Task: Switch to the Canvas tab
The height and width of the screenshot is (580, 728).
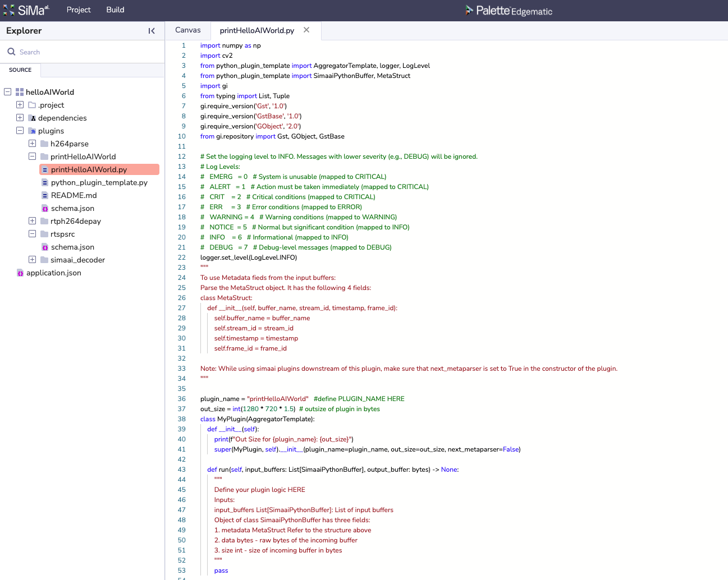Action: tap(187, 30)
